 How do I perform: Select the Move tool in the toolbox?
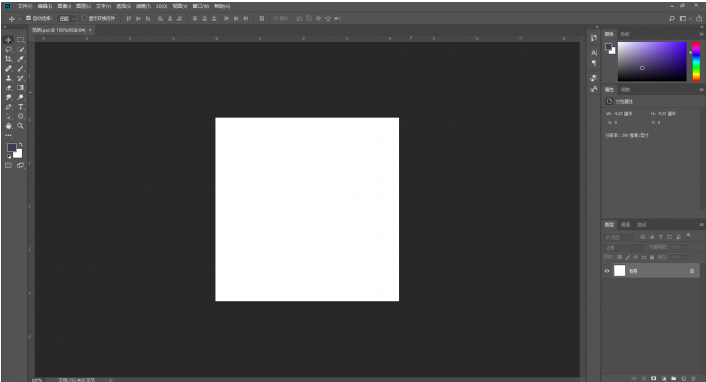pos(9,40)
